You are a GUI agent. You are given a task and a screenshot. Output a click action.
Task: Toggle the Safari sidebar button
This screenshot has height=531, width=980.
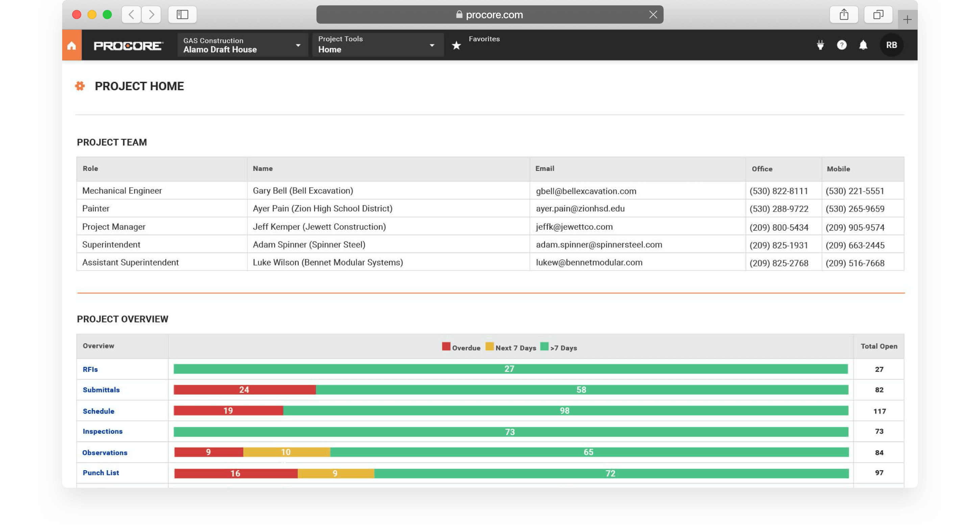pyautogui.click(x=182, y=15)
